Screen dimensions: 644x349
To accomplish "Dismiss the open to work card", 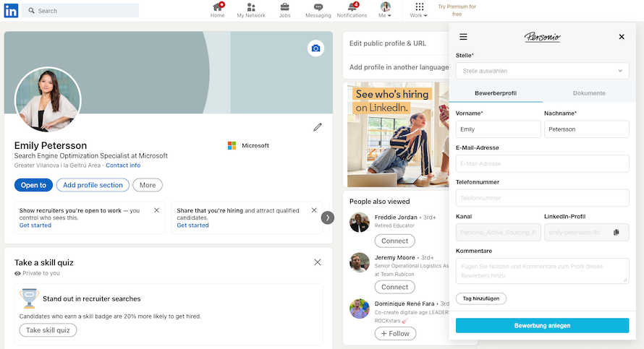I will [156, 210].
